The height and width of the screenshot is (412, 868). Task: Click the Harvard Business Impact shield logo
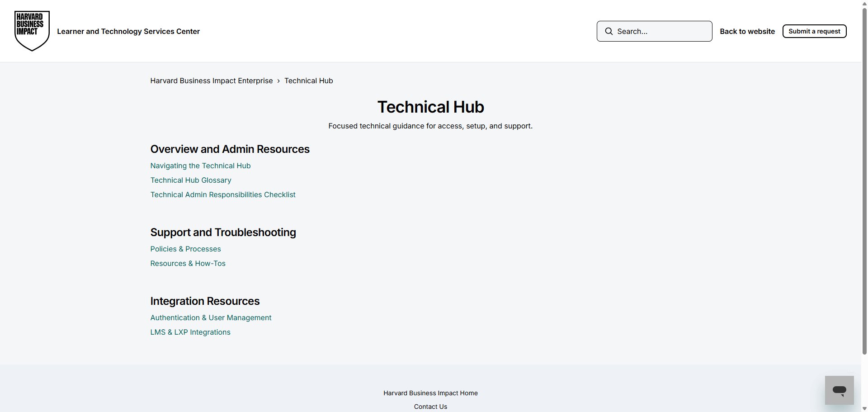click(x=32, y=31)
